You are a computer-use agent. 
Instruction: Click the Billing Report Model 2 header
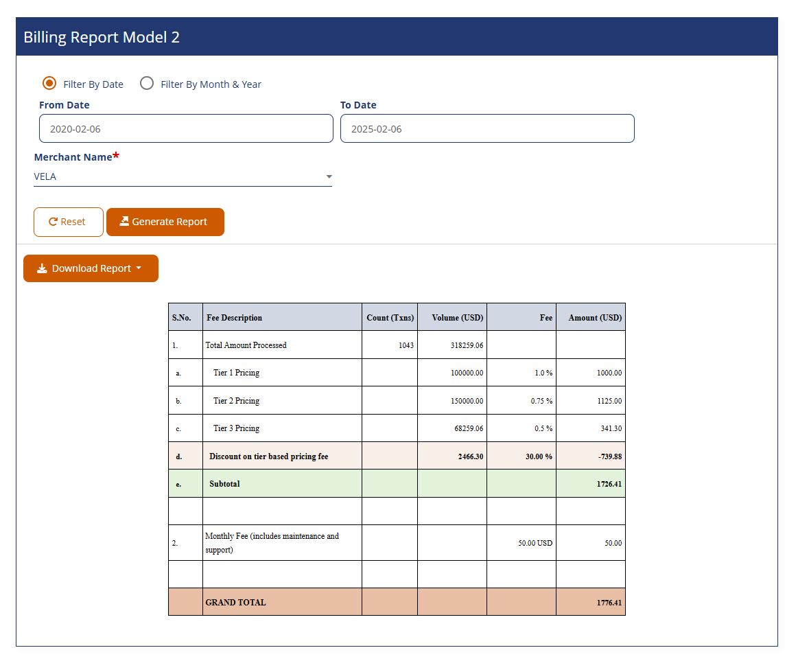(102, 37)
